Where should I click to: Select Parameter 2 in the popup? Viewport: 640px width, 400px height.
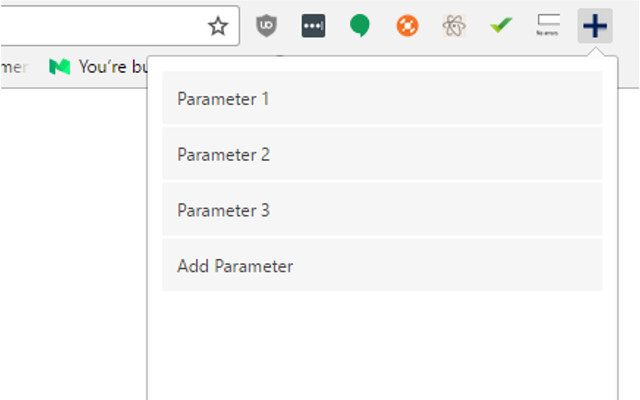point(382,155)
